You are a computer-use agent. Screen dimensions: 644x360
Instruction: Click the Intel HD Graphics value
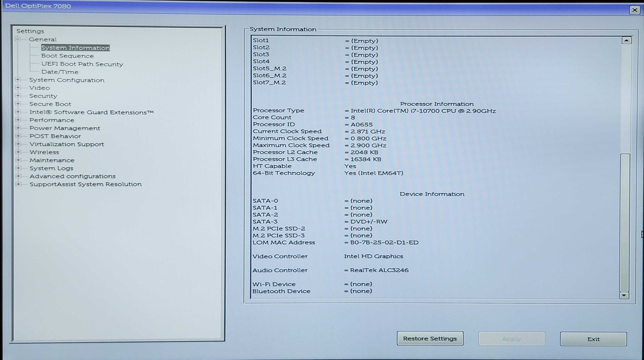click(373, 257)
